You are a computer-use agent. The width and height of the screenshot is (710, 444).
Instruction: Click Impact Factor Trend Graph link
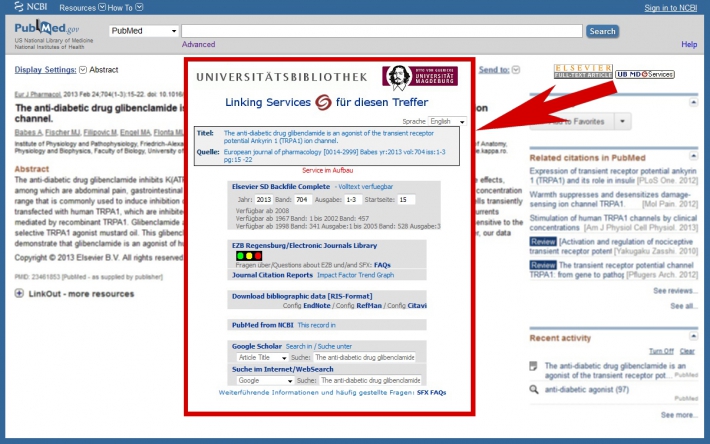(355, 275)
